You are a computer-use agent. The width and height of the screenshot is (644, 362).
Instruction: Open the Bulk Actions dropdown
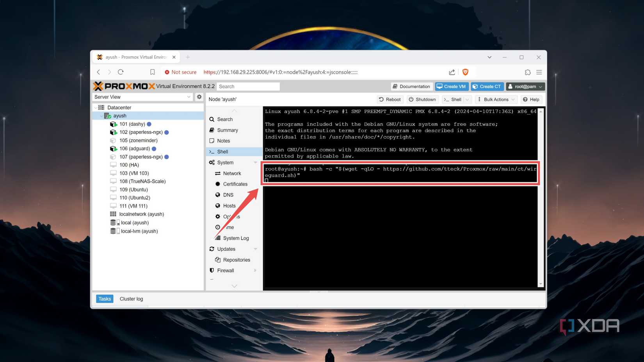pyautogui.click(x=496, y=99)
